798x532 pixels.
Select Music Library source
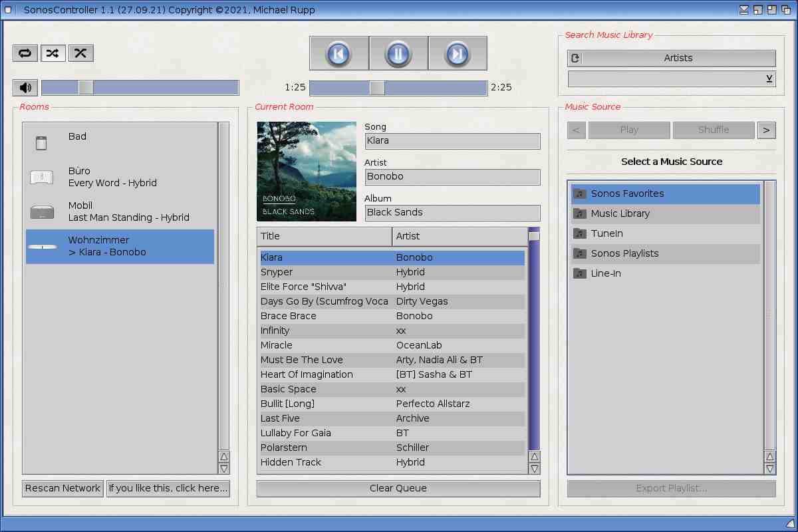click(620, 213)
